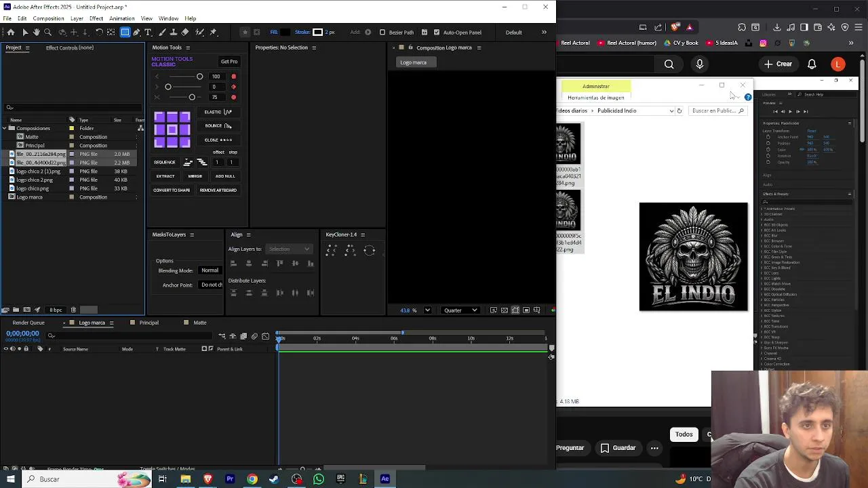Click the REMOVE ARTBOARD button
This screenshot has height=488, width=868.
click(218, 190)
